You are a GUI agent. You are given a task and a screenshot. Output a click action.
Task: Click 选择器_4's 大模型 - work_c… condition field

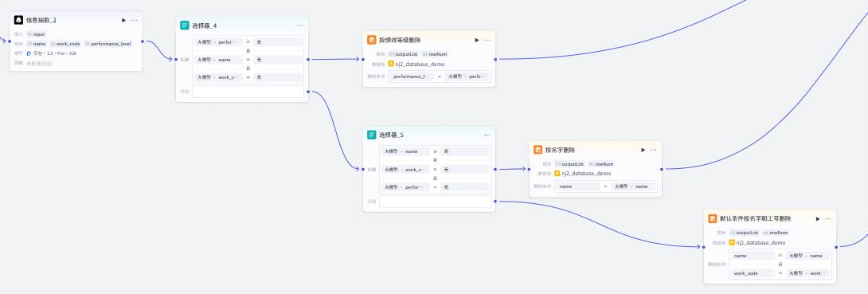coord(218,77)
